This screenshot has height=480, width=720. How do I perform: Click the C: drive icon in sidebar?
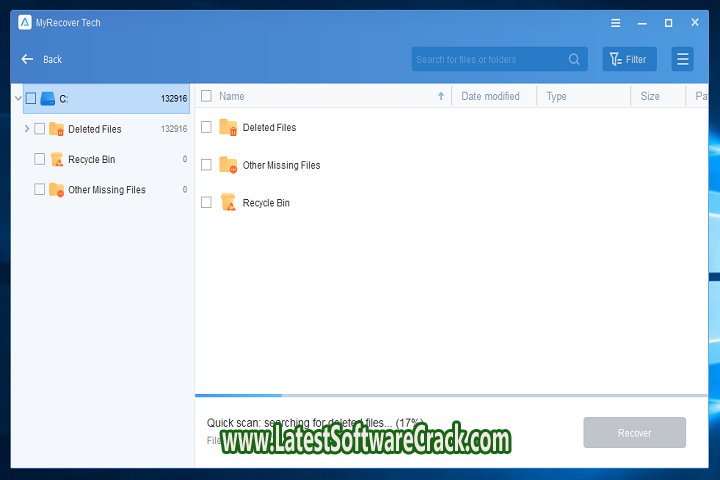click(x=47, y=99)
